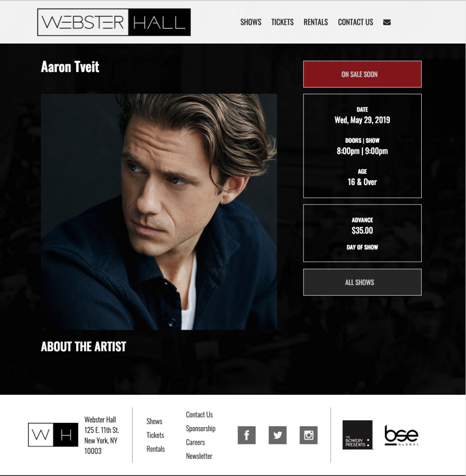Open the Shows menu in header

tap(251, 22)
